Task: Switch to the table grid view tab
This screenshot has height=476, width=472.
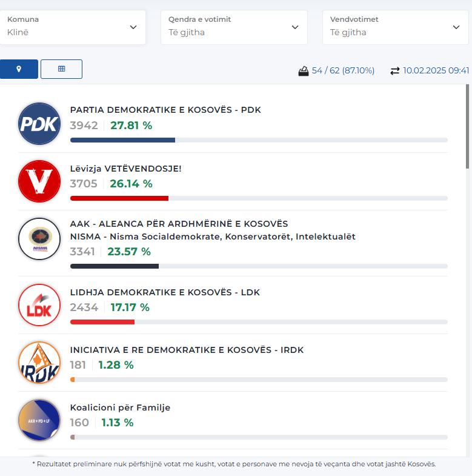Action: (x=61, y=69)
